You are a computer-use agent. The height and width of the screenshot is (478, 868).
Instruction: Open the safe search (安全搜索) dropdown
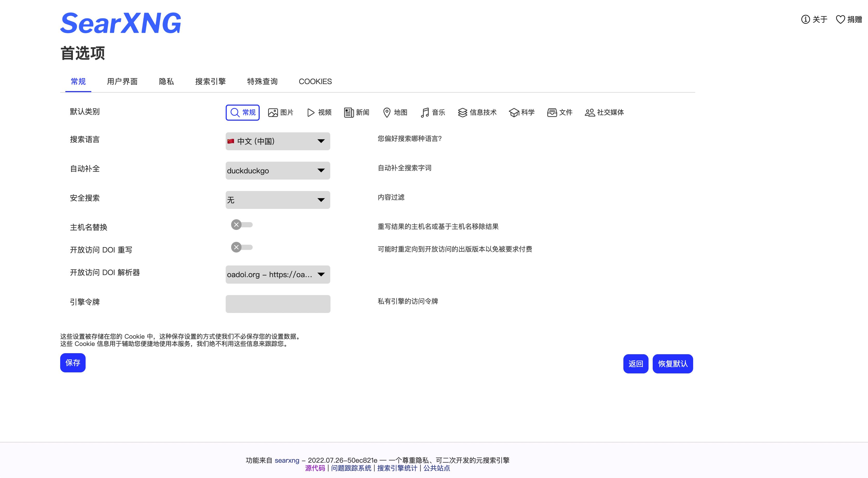tap(278, 200)
